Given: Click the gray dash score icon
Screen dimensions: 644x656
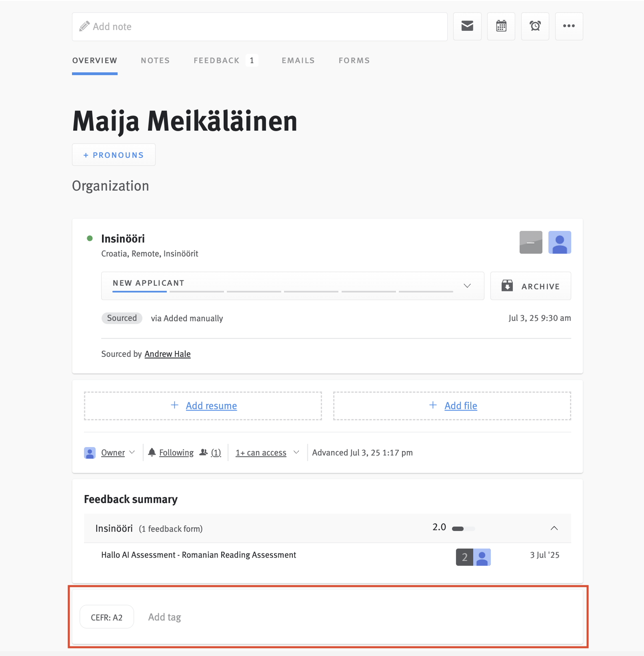Looking at the screenshot, I should [x=531, y=242].
